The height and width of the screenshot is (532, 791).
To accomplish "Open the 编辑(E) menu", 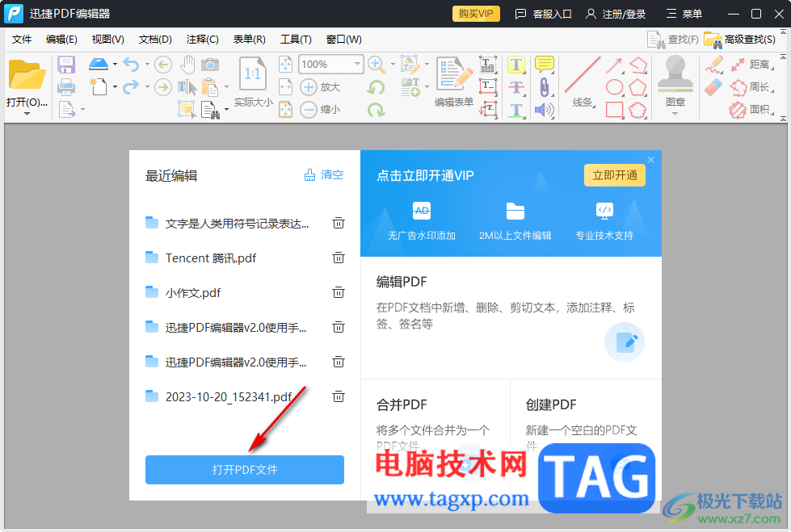I will (x=61, y=40).
